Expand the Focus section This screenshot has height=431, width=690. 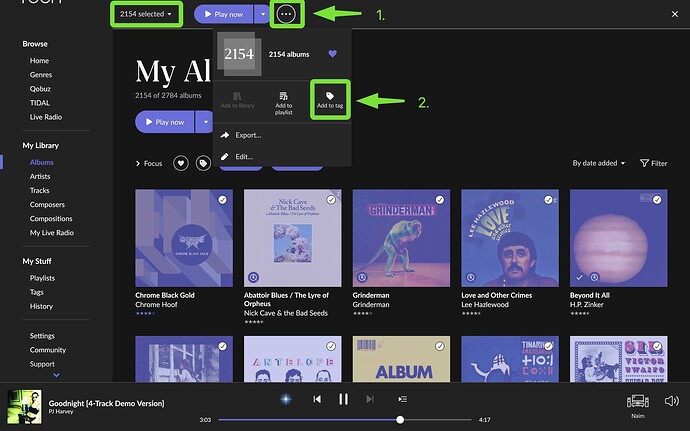point(149,163)
